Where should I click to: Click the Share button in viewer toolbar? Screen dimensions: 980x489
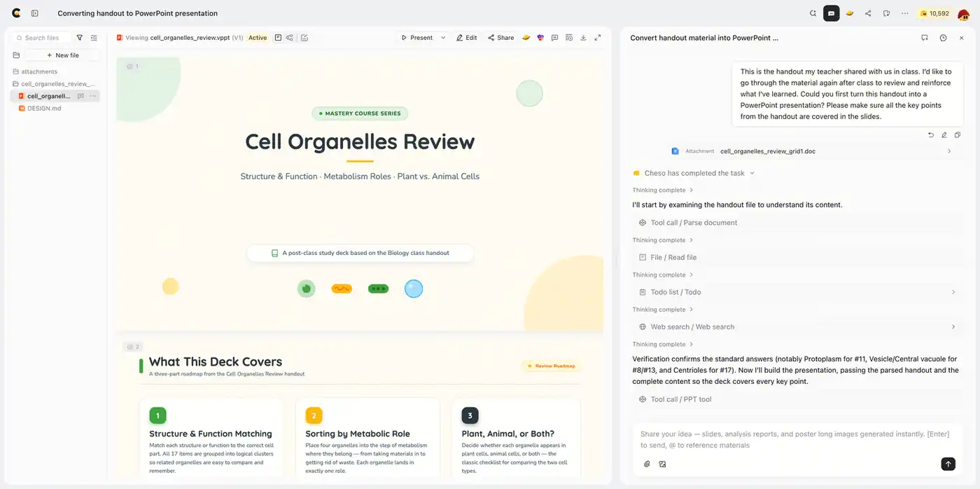point(501,38)
